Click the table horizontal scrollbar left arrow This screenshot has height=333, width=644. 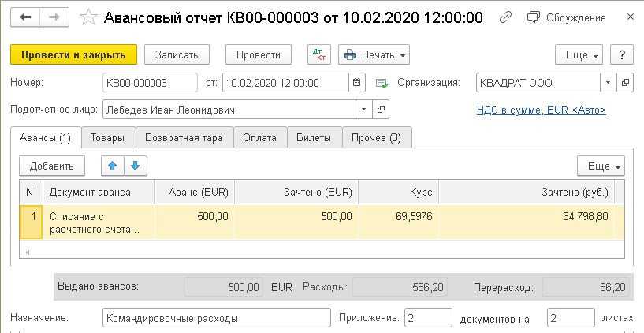(27, 253)
